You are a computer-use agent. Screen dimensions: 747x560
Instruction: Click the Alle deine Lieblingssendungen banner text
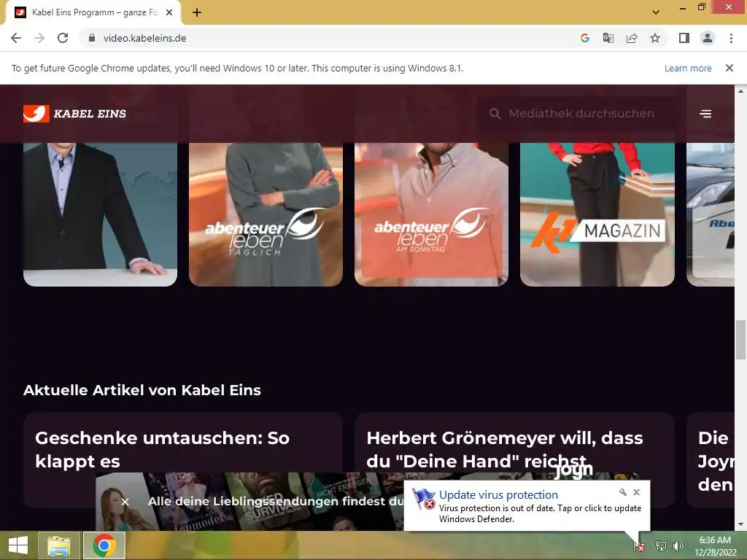coord(276,502)
